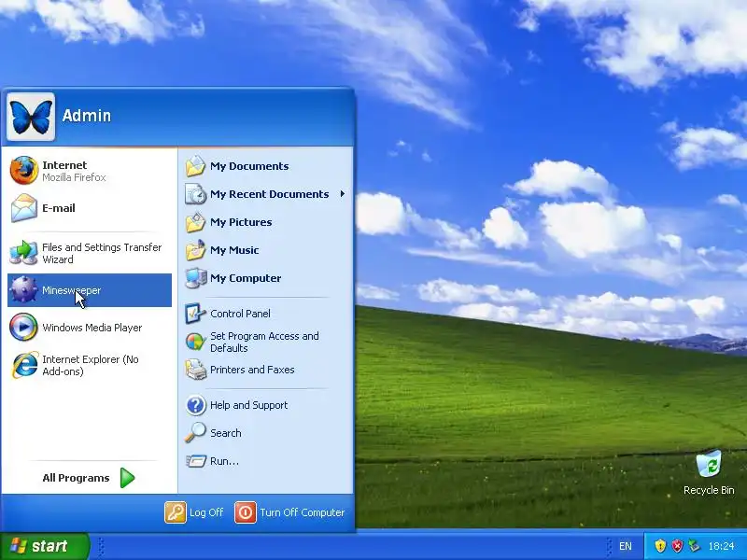Click Set Program Access and Defaults icon
Viewport: 747px width, 560px height.
click(195, 342)
